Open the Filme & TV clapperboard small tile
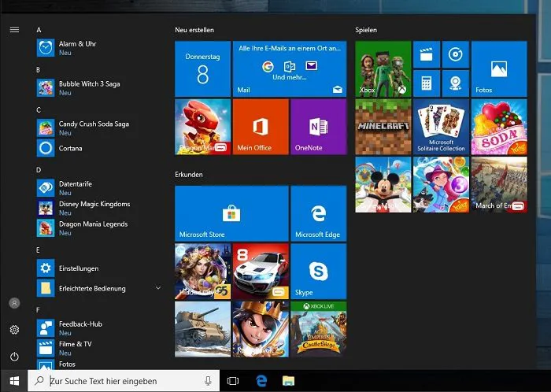551x392 pixels. click(x=427, y=54)
